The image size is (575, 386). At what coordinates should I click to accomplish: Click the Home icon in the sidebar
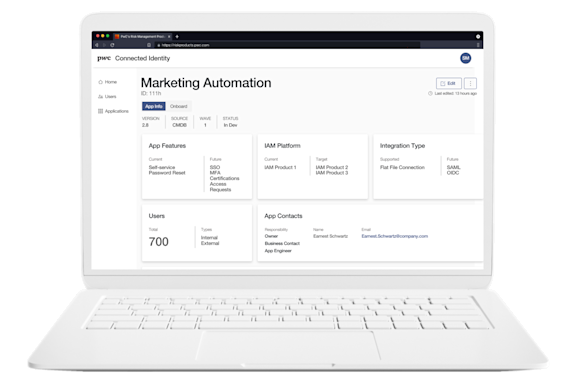coord(100,82)
